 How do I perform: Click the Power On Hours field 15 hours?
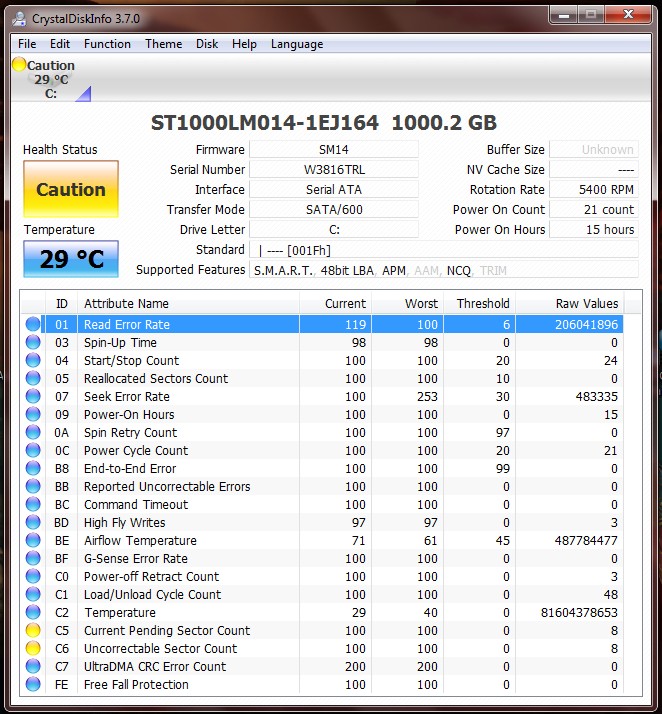click(x=594, y=230)
